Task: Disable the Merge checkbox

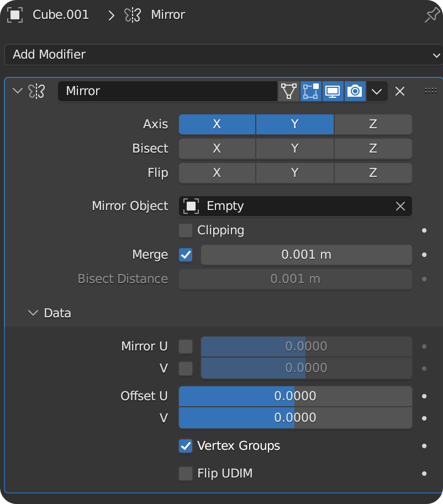Action: [x=185, y=255]
